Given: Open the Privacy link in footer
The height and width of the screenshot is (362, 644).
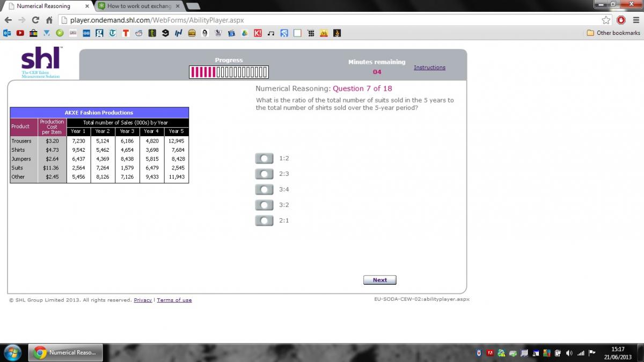Looking at the screenshot, I should tap(143, 300).
